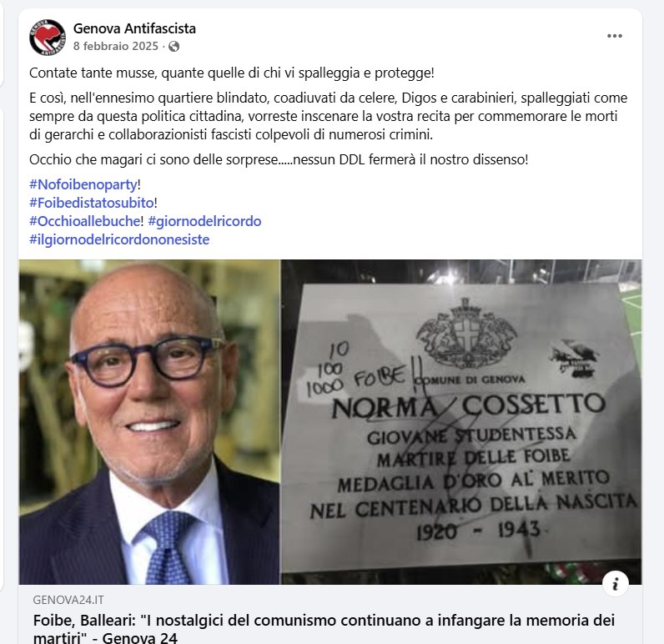Viewport: 664px width, 644px height.
Task: Click the paragraph beginning "E così, nell'ennesimo"
Action: click(x=328, y=117)
